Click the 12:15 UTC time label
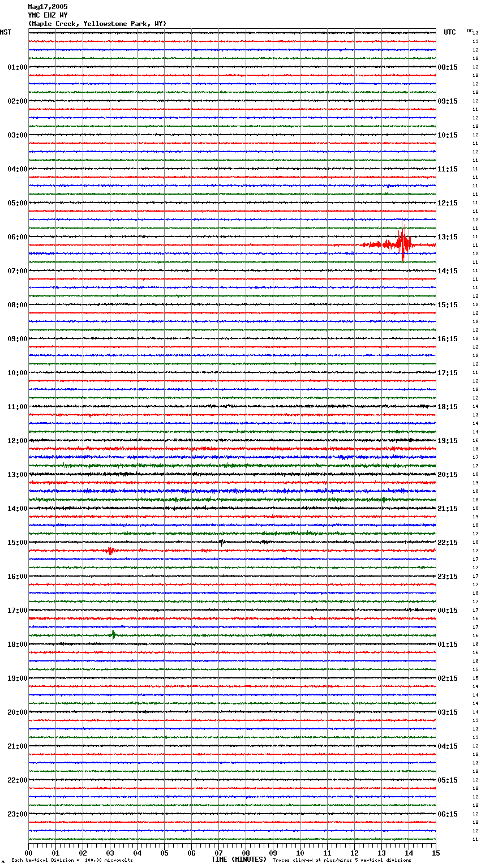 point(448,203)
